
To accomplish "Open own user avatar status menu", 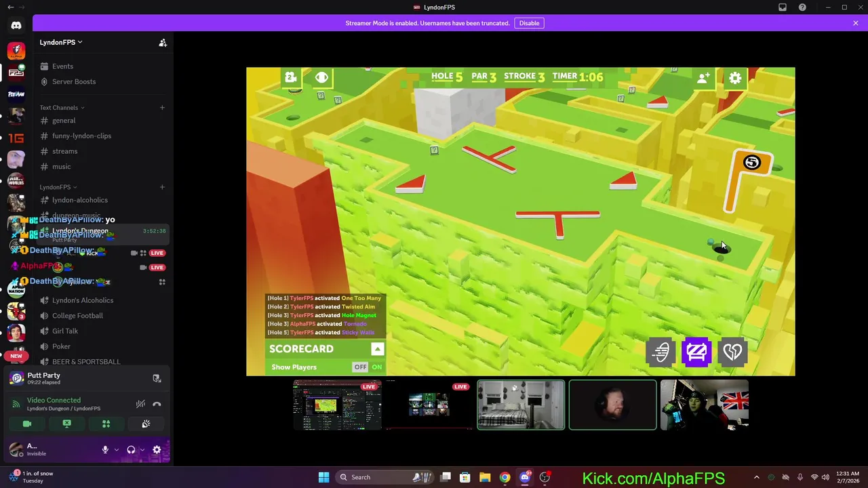I will tap(16, 449).
